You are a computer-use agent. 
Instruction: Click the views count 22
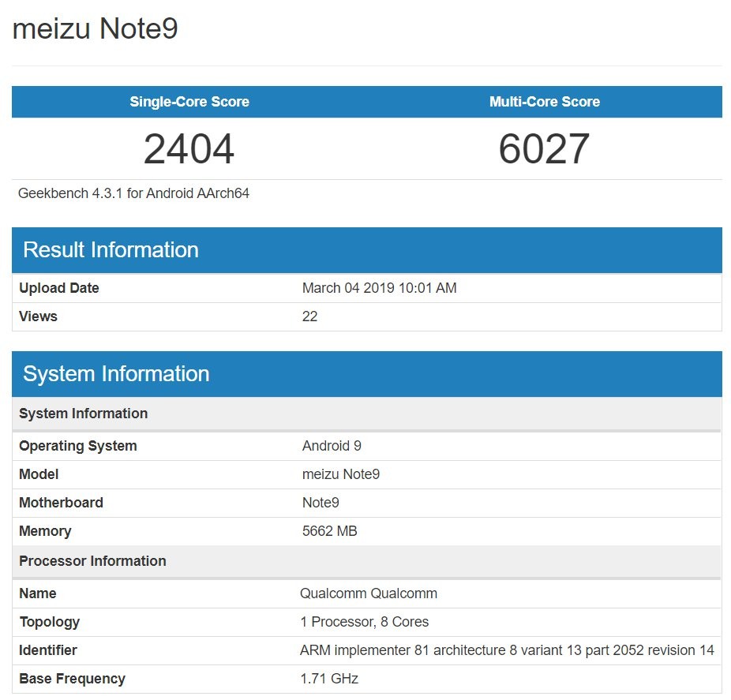pos(310,316)
